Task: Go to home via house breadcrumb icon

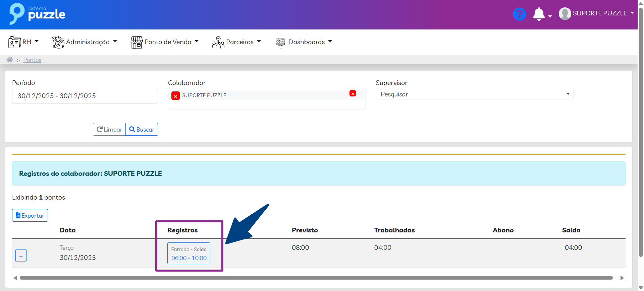Action: 10,60
